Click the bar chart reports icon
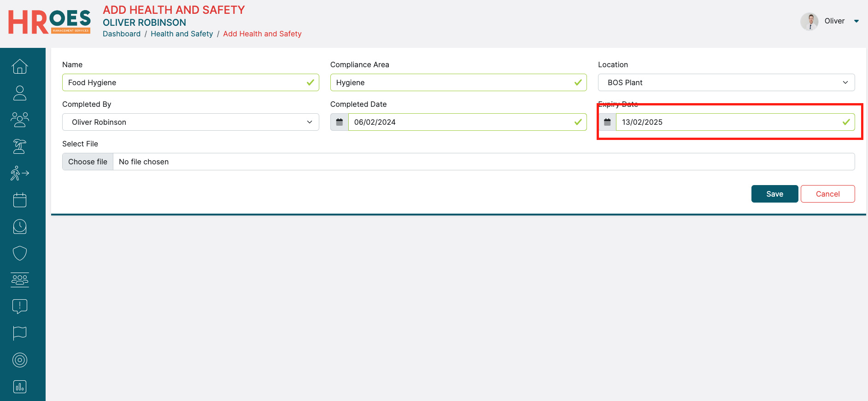 20,387
